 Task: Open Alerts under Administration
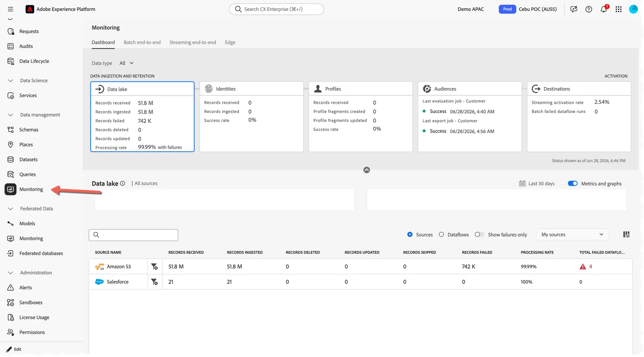coord(26,288)
